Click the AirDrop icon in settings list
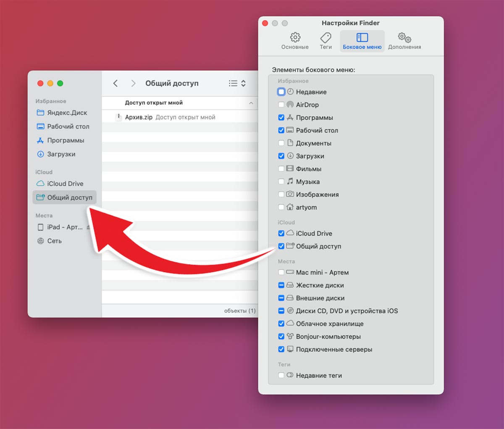 [290, 105]
